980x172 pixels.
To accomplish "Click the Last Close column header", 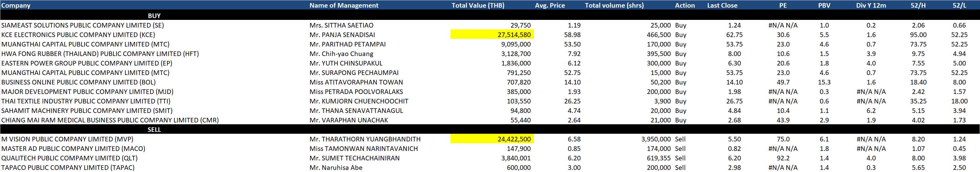I will [722, 5].
